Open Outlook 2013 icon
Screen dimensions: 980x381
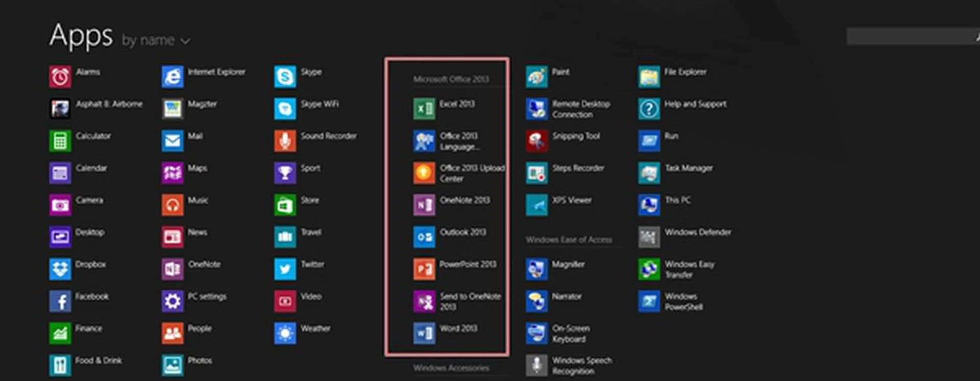[424, 237]
